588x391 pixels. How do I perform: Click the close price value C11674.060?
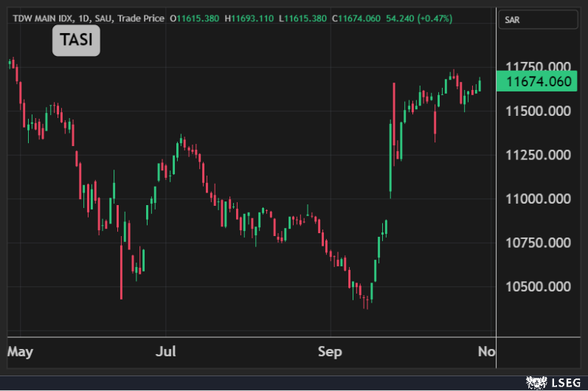pos(359,18)
